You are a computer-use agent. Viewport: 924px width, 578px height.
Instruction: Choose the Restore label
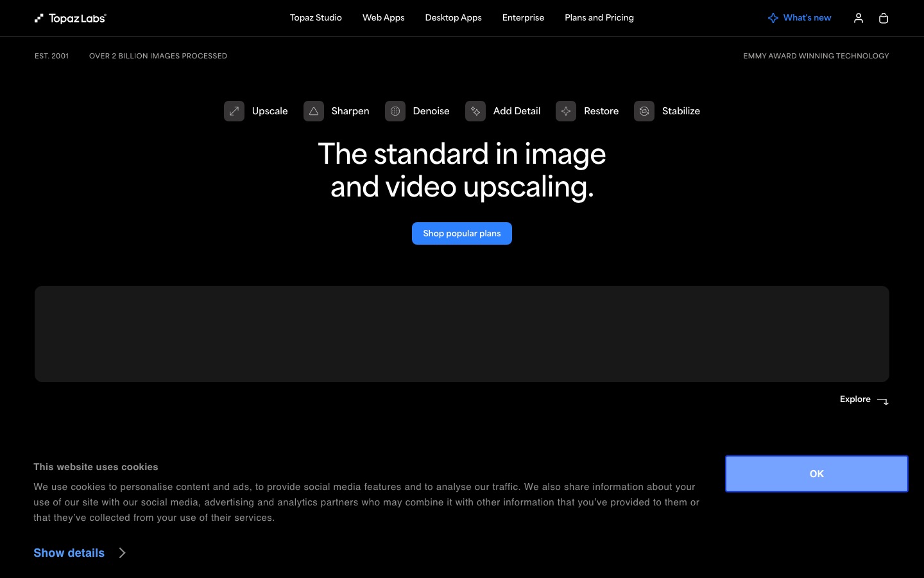tap(601, 111)
